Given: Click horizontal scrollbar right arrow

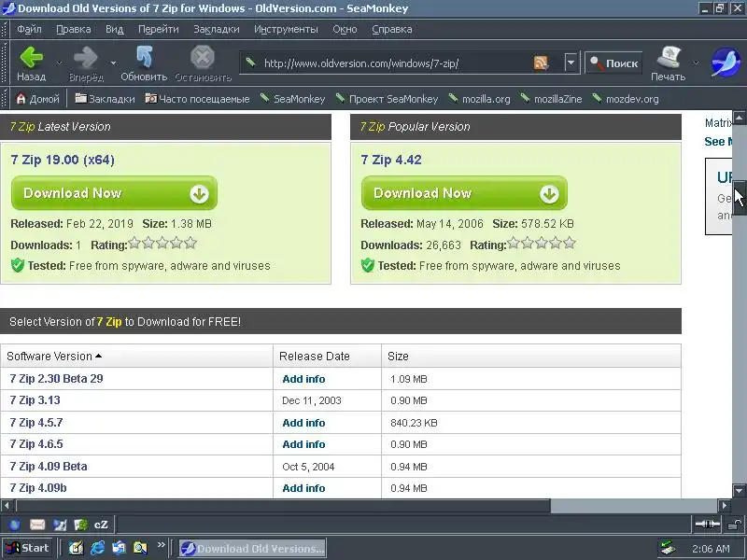Looking at the screenshot, I should [x=725, y=505].
